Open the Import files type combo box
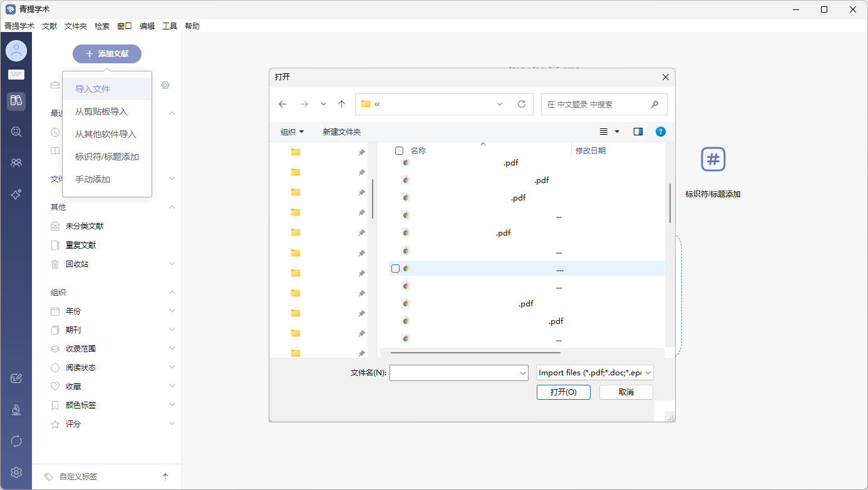This screenshot has width=868, height=490. click(595, 373)
